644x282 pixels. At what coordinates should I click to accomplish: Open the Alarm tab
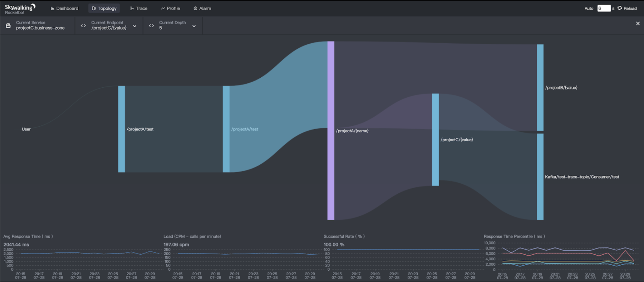pyautogui.click(x=202, y=8)
